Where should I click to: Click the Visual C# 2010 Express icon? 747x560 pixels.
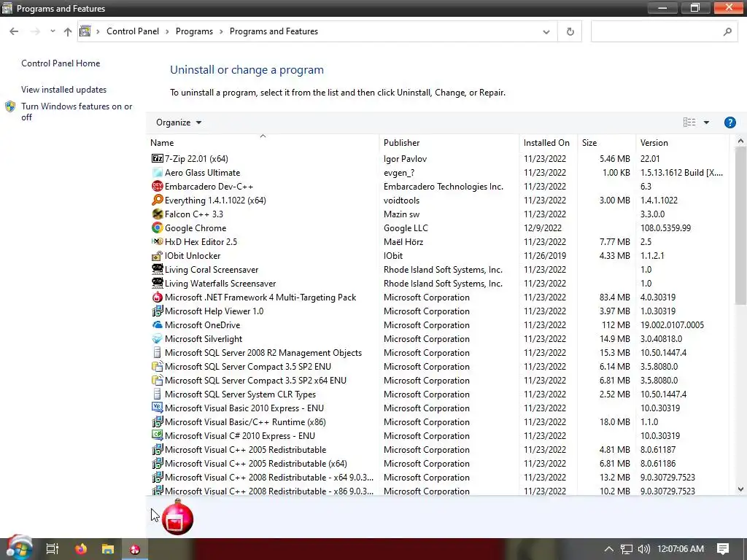(158, 435)
